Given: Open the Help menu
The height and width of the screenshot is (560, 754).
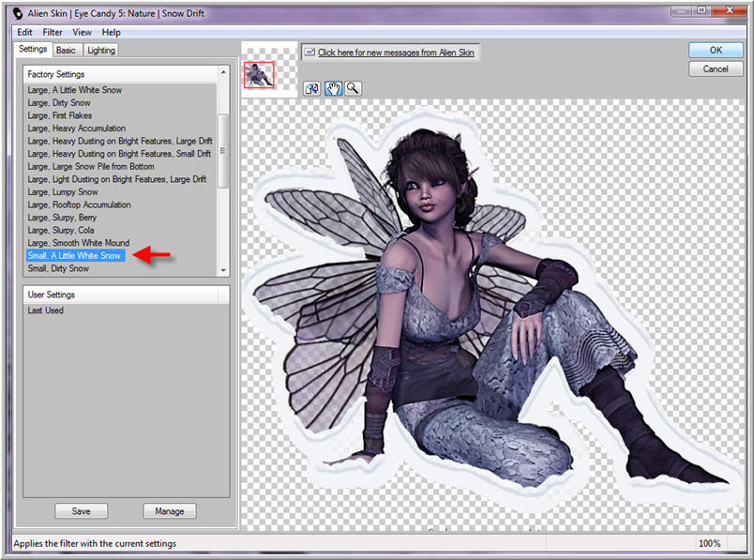Looking at the screenshot, I should [x=111, y=32].
